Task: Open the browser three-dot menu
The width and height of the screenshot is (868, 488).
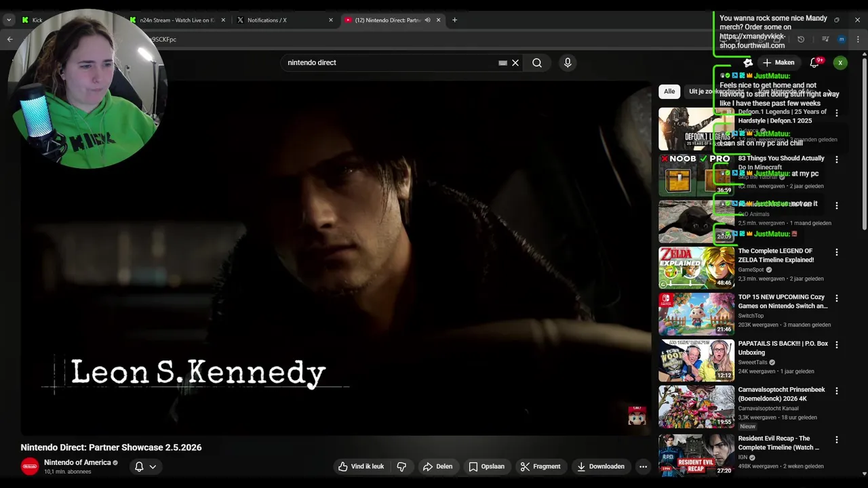Action: point(858,39)
